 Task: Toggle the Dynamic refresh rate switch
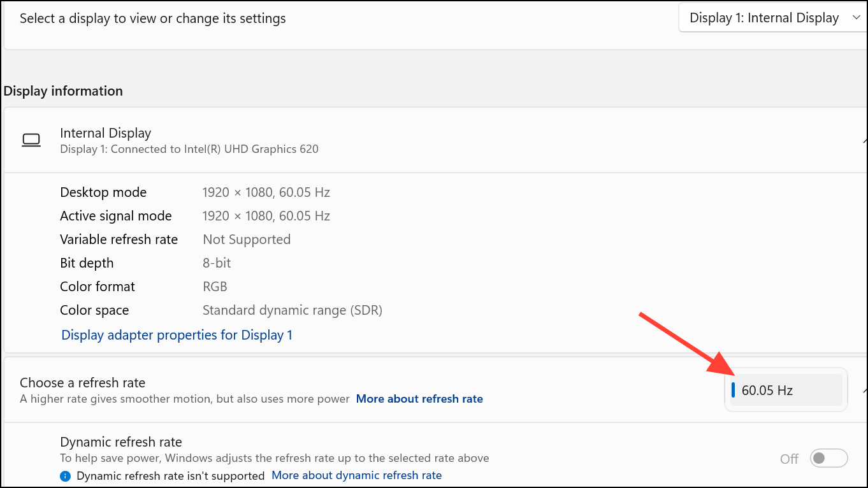tap(828, 458)
